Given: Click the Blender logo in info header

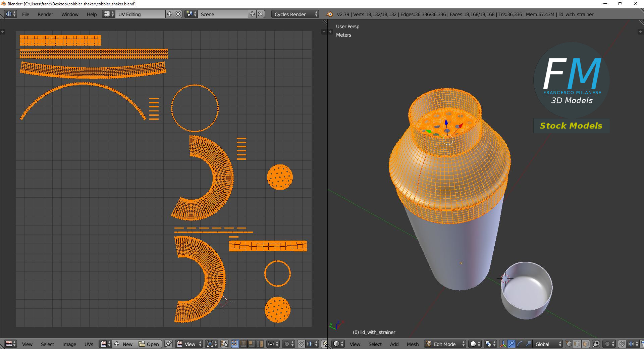Looking at the screenshot, I should 330,14.
